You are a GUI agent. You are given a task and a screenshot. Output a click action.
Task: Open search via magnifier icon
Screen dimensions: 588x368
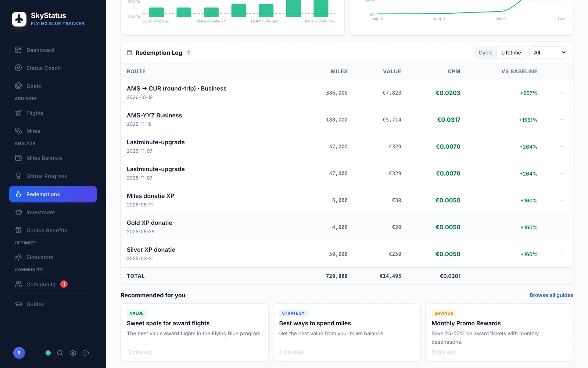point(60,353)
